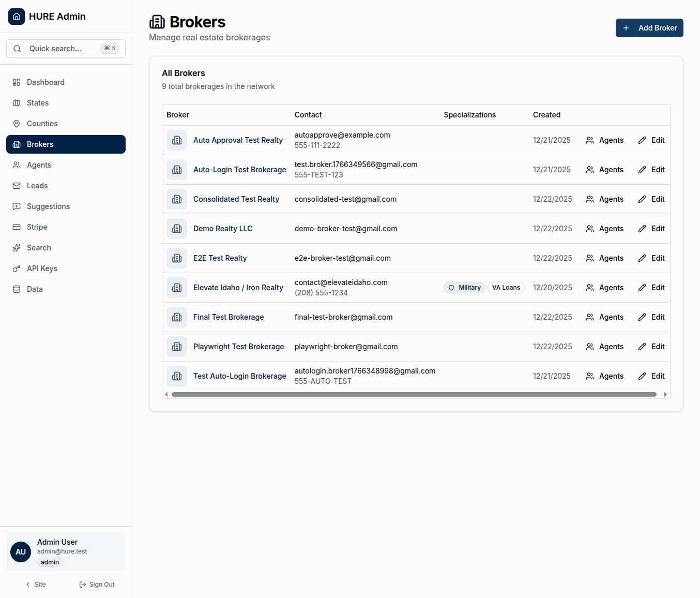Image resolution: width=700 pixels, height=598 pixels.
Task: Click the API Keys key icon
Action: click(16, 268)
